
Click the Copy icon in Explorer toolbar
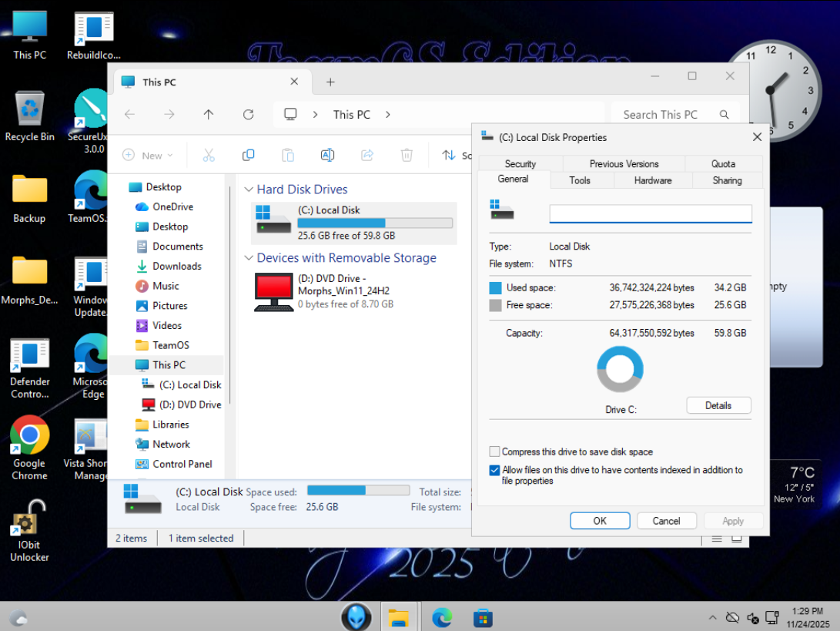pos(248,155)
